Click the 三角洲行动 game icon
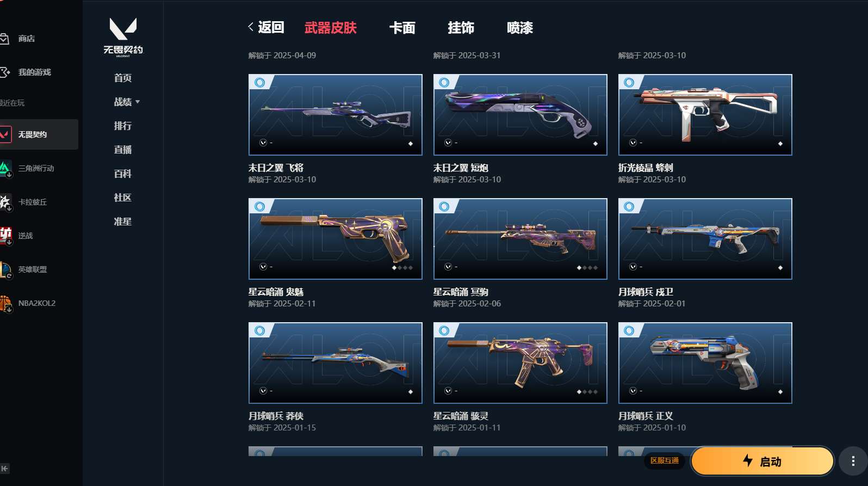Image resolution: width=868 pixels, height=486 pixels. point(5,168)
